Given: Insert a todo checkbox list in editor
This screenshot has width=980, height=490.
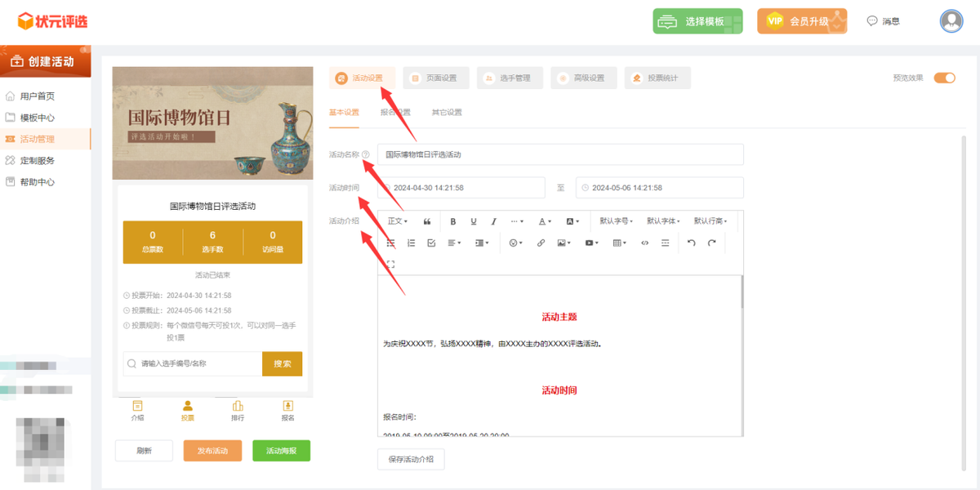Looking at the screenshot, I should pos(431,243).
